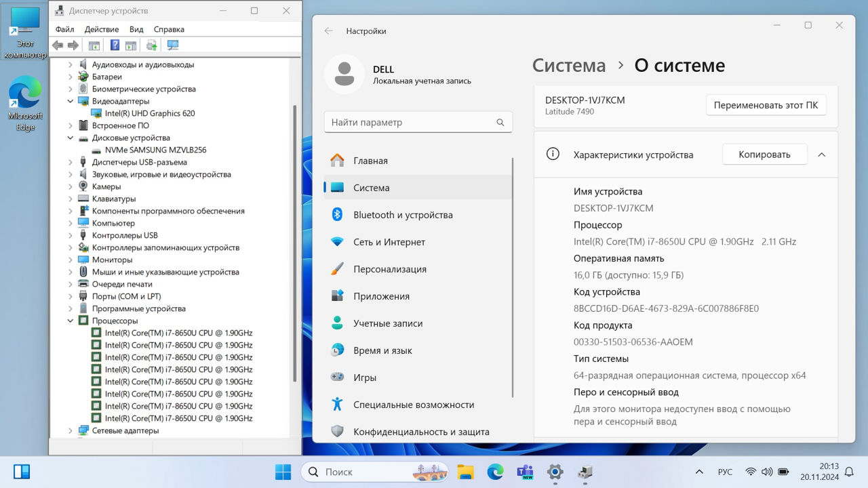Open Игры settings section

(x=418, y=378)
